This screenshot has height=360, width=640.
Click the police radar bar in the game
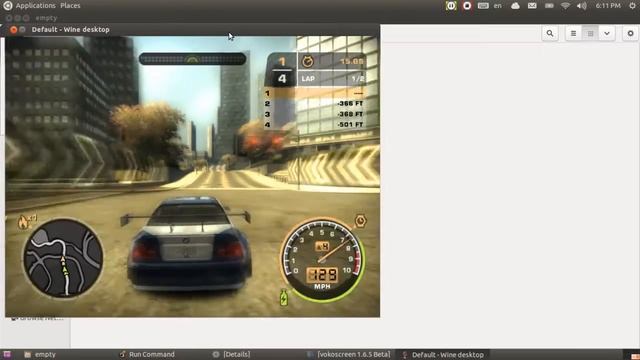[x=192, y=59]
